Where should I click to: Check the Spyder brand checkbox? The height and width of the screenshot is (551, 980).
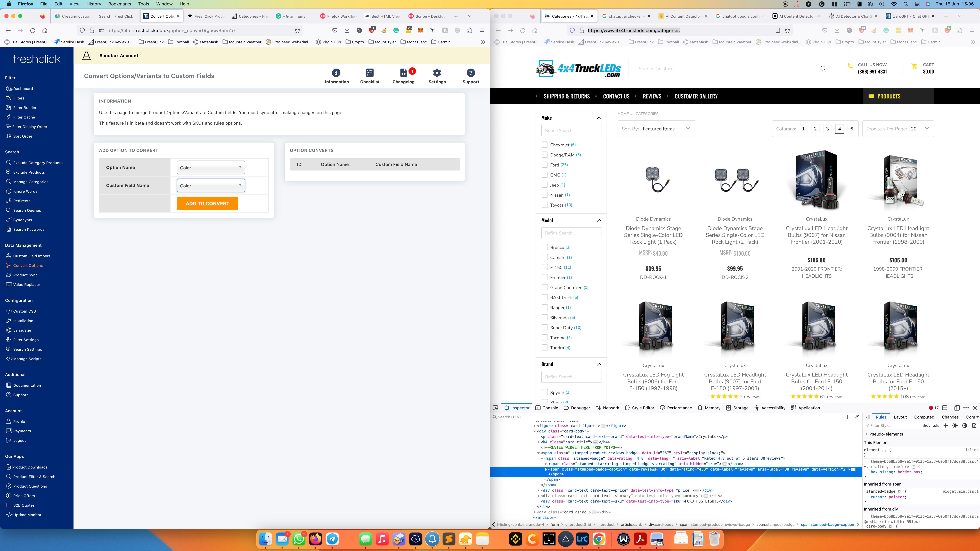pyautogui.click(x=545, y=392)
